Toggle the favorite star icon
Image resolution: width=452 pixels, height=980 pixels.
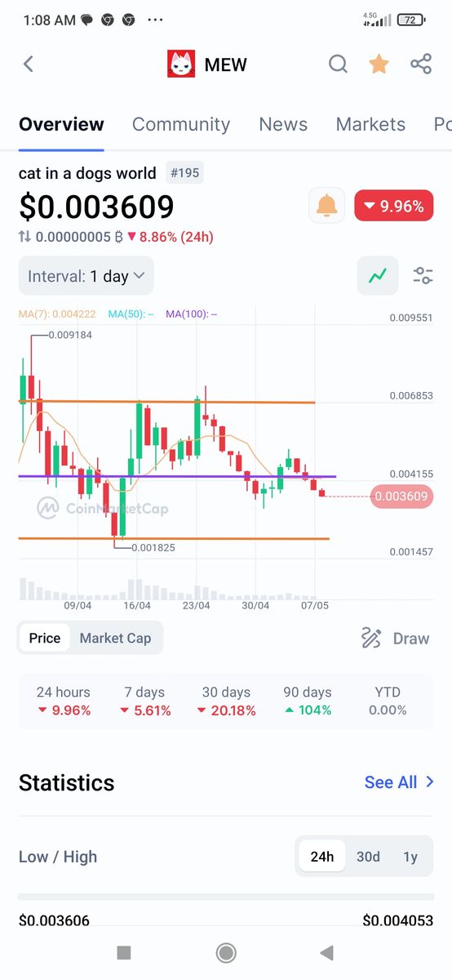(x=379, y=64)
